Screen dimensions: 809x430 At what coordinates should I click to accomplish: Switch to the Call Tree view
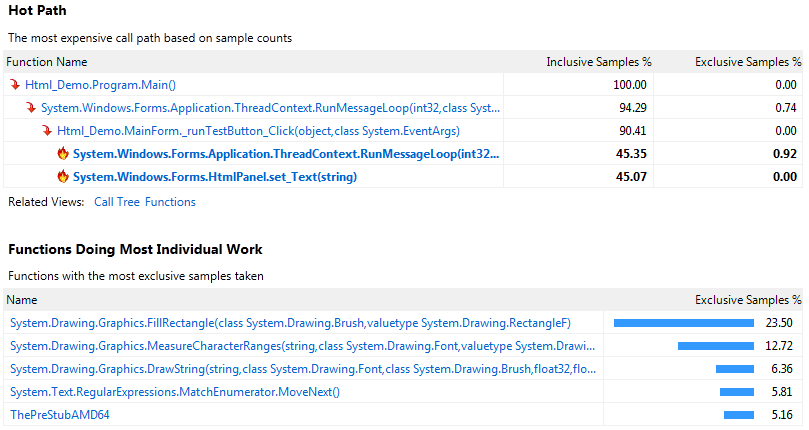(x=115, y=202)
